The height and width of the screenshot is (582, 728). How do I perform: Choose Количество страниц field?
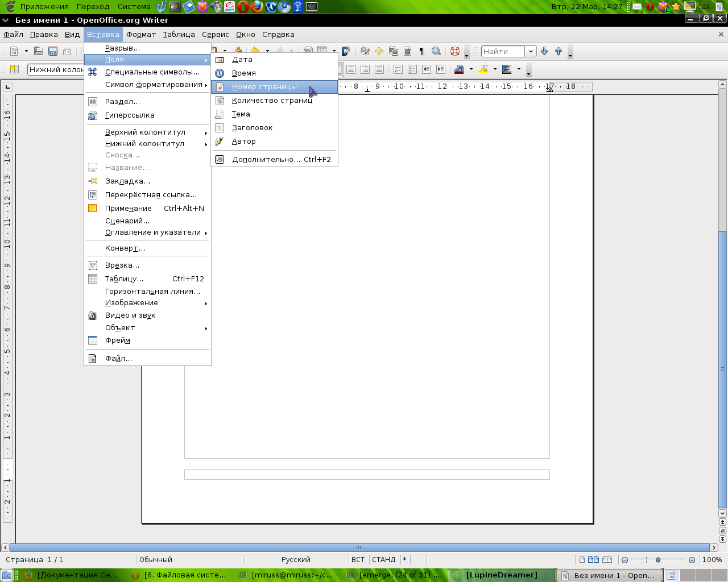pyautogui.click(x=275, y=101)
